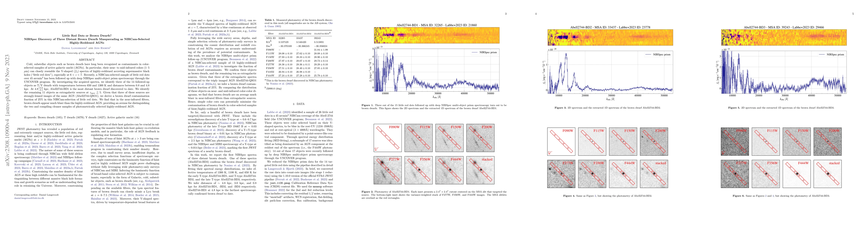Open the danial.langeroodi@nbi.ku.dk email link
Image resolution: width=868 pixels, height=225 pixels.
pyautogui.click(x=29, y=198)
